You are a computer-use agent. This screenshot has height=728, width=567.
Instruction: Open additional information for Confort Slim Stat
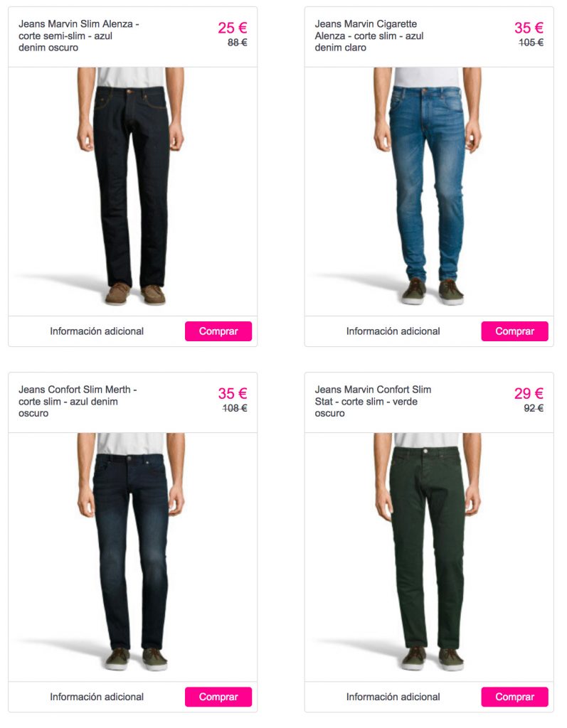pos(393,697)
